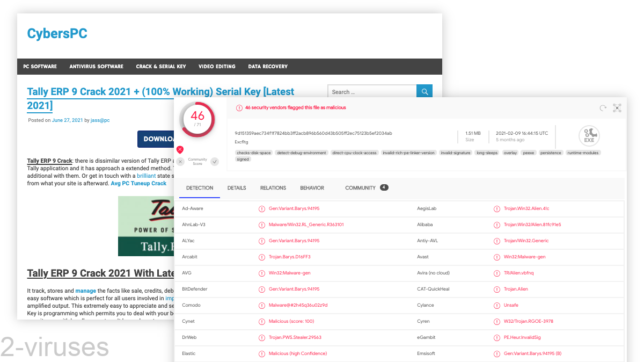Screen dimensions: 644x362
Task: Click the 'brilliant' hyperlink in the article
Action: (147, 176)
